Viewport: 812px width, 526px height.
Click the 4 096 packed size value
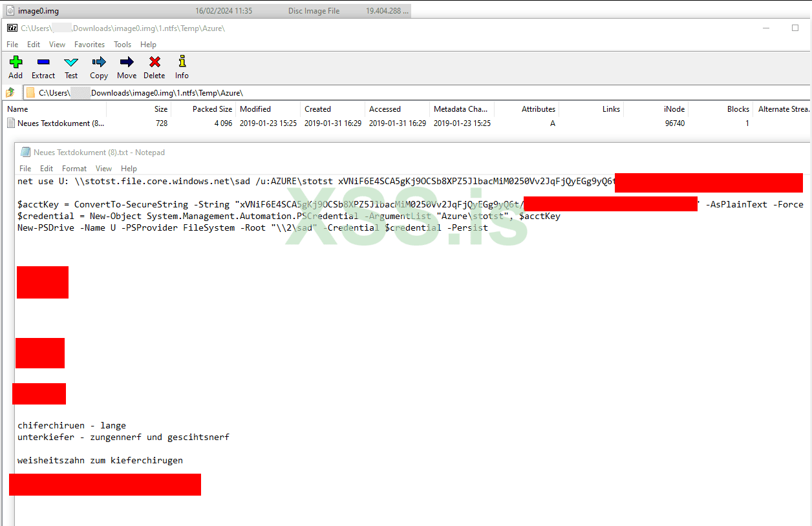(224, 123)
